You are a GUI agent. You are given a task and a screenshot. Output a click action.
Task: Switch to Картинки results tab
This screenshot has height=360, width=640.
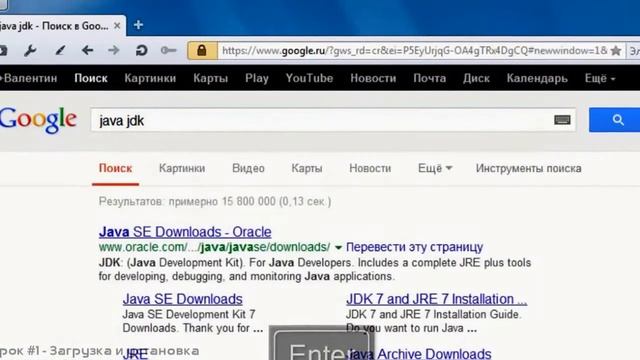pos(182,168)
